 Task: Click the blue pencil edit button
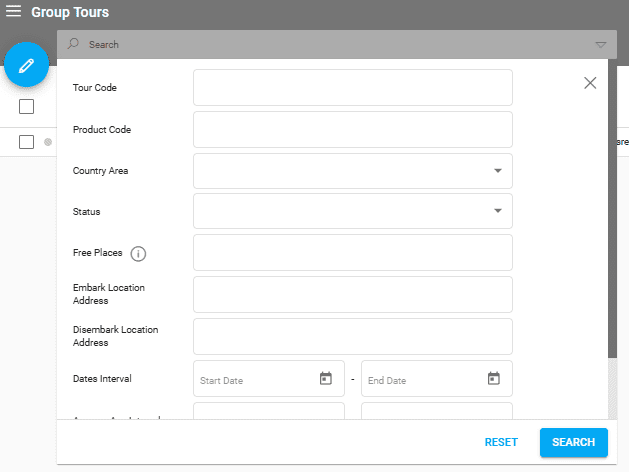(x=27, y=65)
